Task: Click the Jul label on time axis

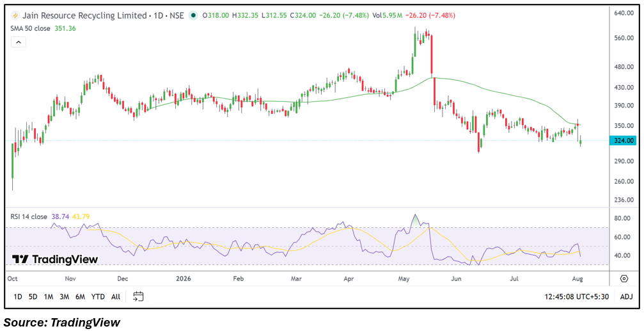Action: tap(514, 279)
